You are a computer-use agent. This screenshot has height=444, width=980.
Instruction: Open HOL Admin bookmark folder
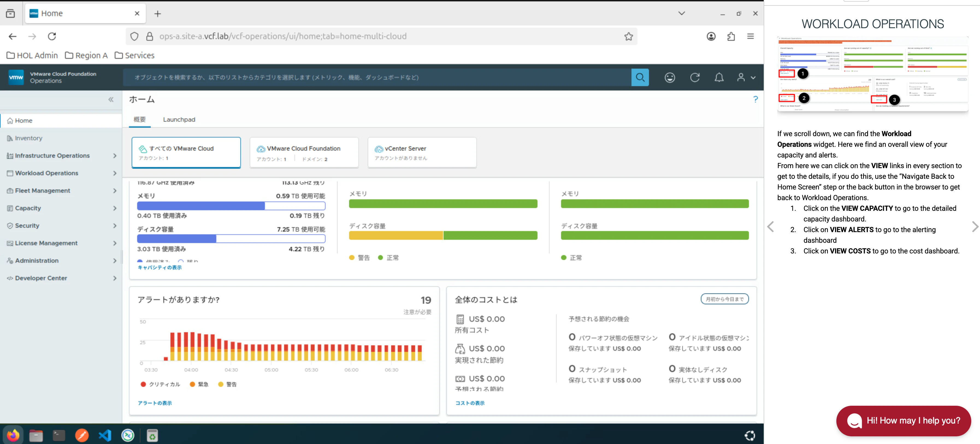(x=32, y=55)
